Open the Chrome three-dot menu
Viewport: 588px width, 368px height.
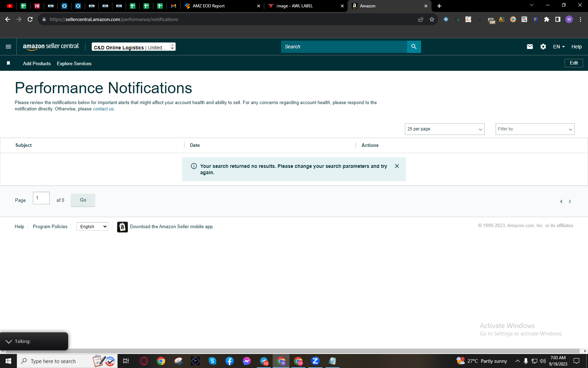[x=580, y=19]
